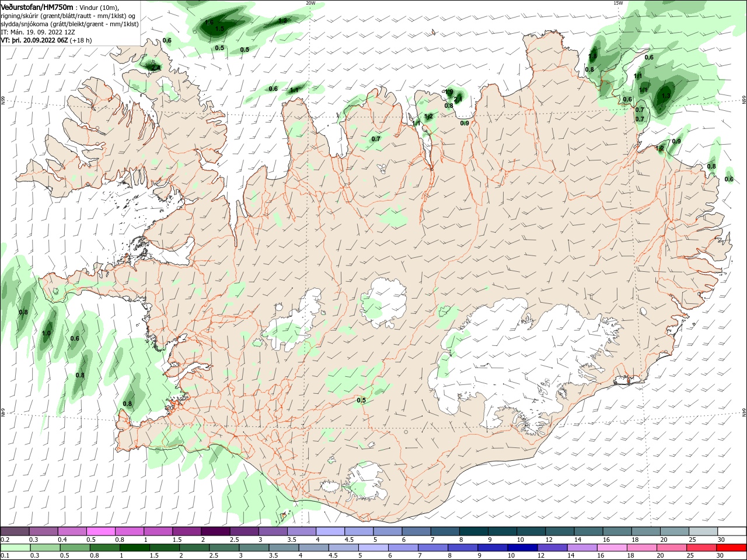Click the medium green rain swatch labeled 0.5
This screenshot has height=560, width=747.
(75, 548)
